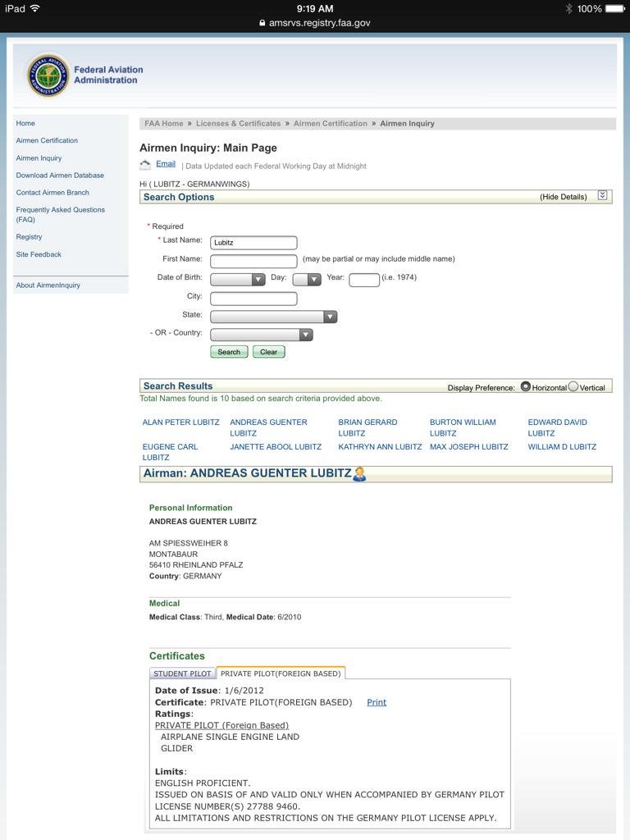The image size is (630, 840).
Task: Select the Horizontal display preference
Action: pos(525,386)
